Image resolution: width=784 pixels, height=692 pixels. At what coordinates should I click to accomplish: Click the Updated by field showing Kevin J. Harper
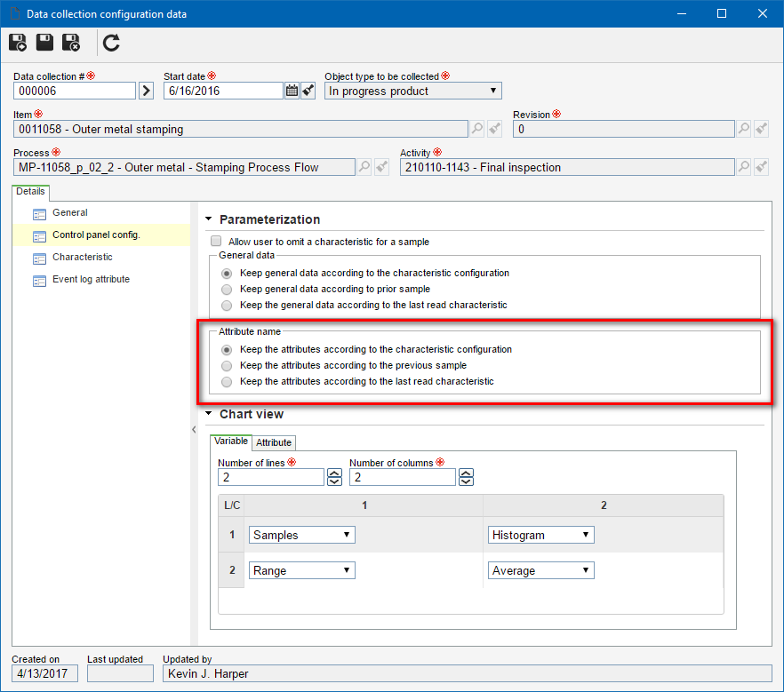pos(467,673)
